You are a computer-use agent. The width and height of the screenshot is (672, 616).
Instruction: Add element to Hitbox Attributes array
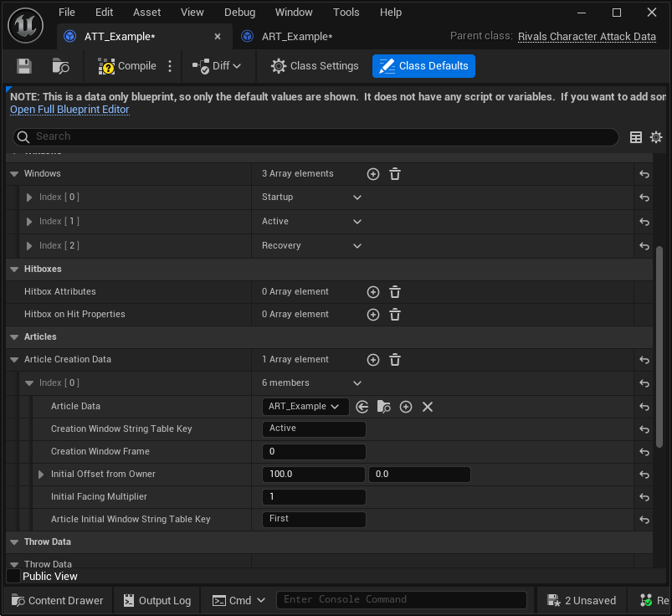(373, 292)
